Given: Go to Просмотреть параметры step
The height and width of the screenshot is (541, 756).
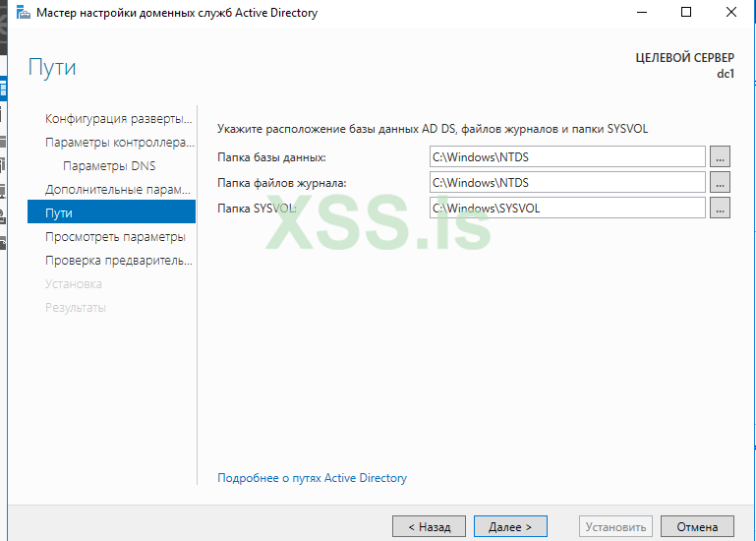Looking at the screenshot, I should coord(115,237).
